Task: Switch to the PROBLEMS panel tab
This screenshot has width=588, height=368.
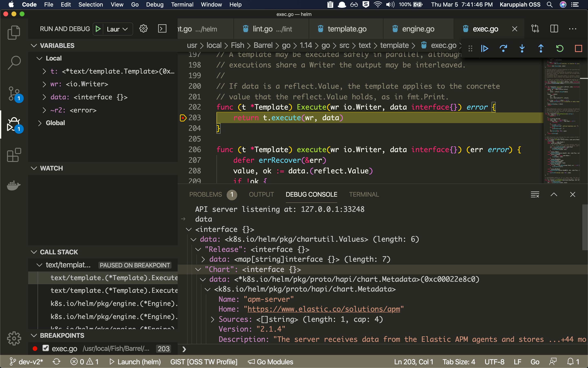Action: [206, 194]
